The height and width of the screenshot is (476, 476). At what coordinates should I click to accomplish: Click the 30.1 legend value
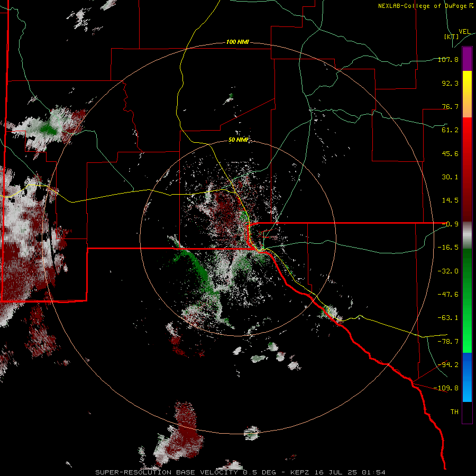(450, 177)
